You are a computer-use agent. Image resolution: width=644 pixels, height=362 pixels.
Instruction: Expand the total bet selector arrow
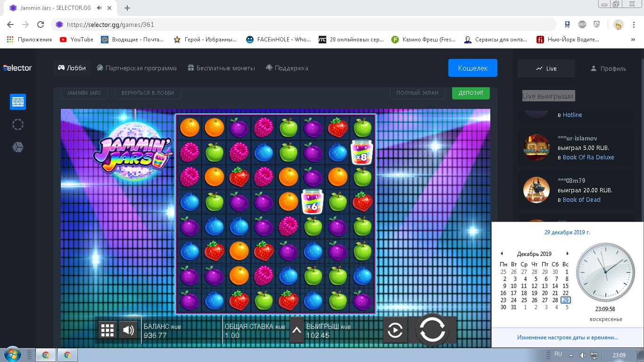(x=297, y=330)
